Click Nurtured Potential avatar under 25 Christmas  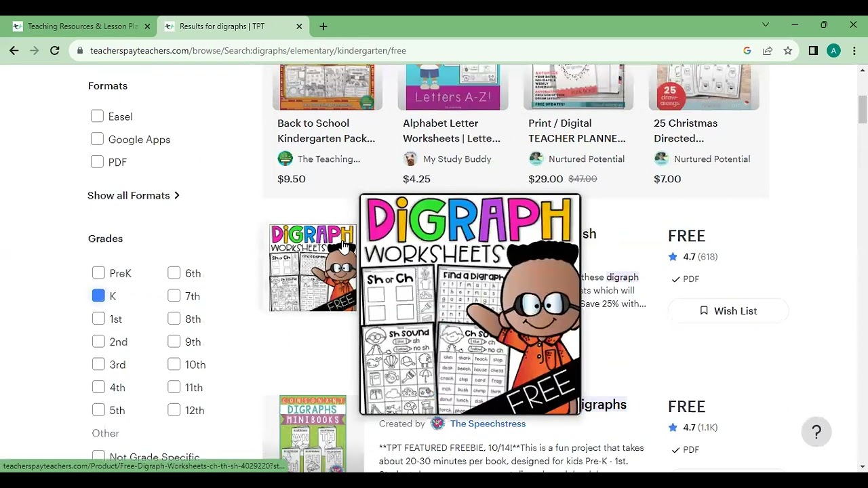(661, 159)
